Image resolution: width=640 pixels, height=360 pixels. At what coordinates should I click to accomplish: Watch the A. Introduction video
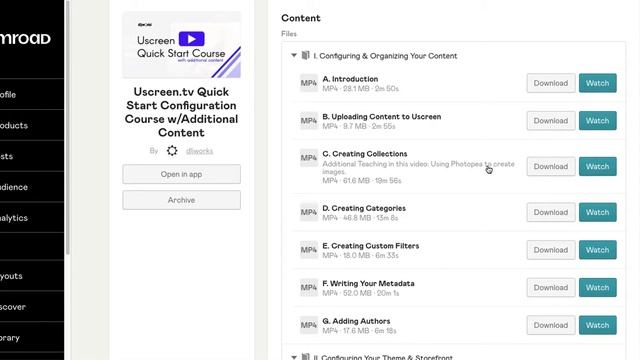click(598, 83)
